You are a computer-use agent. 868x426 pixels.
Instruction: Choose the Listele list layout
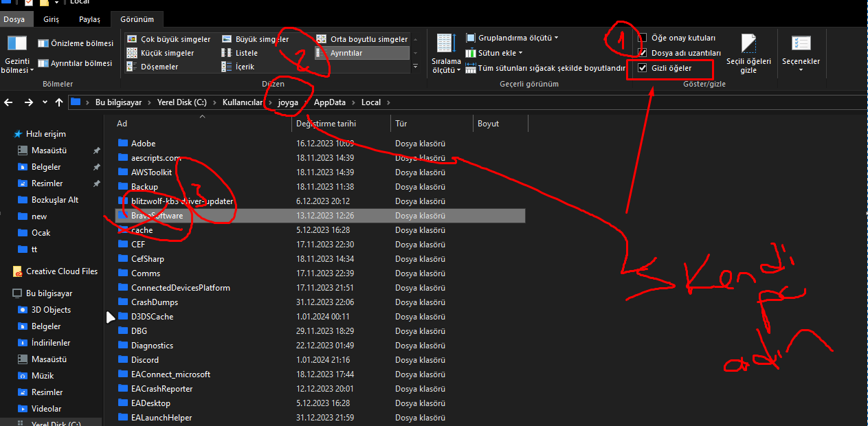tap(240, 53)
